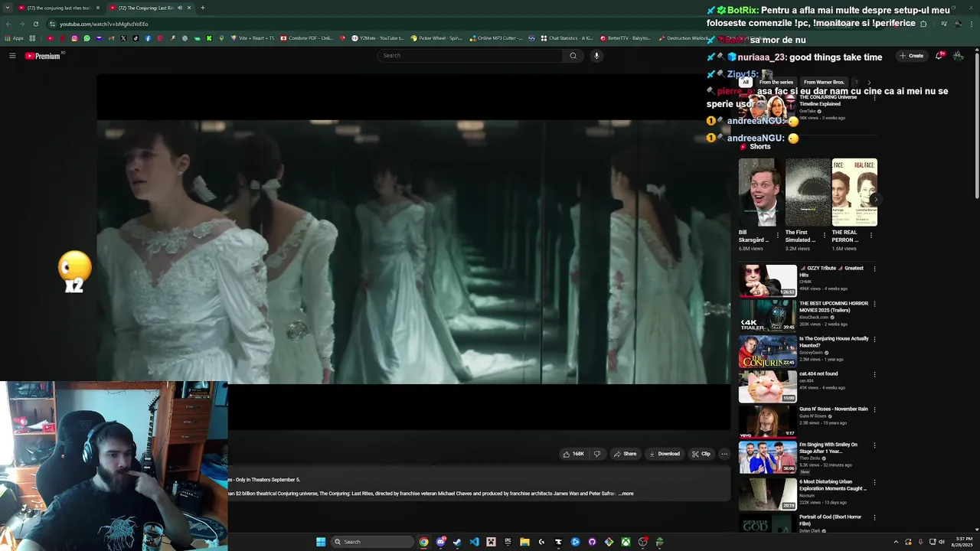Like the video with the thumbs up (168K)
Image resolution: width=980 pixels, height=551 pixels.
coord(573,454)
